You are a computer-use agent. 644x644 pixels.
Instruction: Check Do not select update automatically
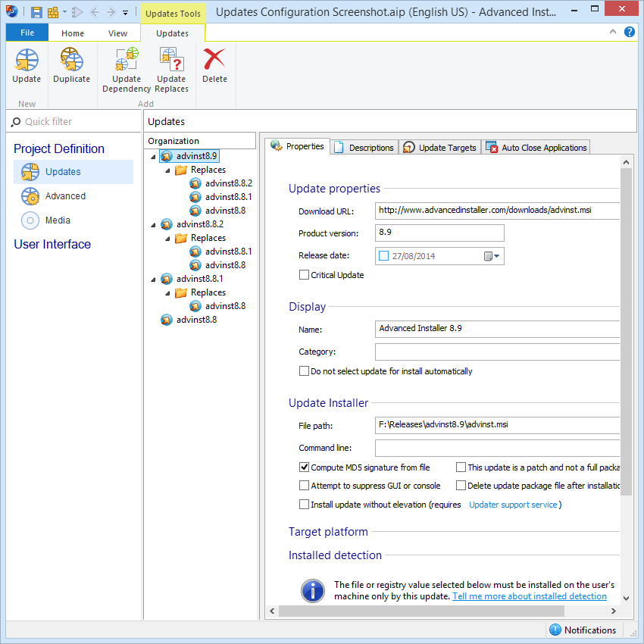304,371
